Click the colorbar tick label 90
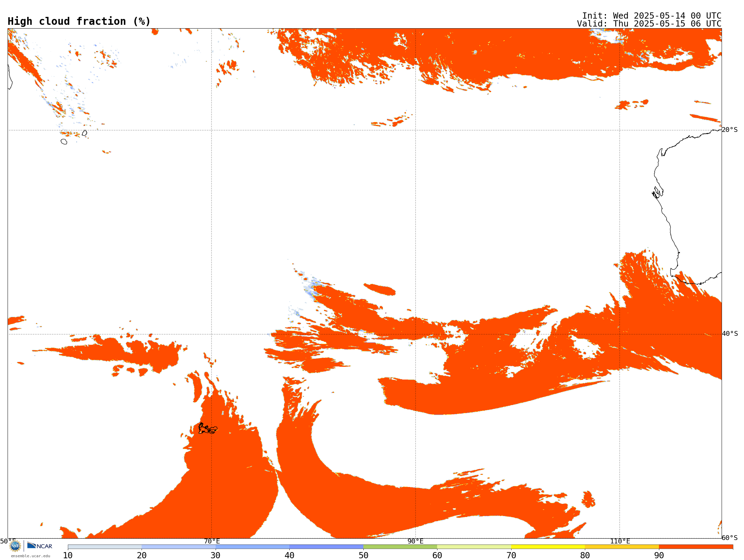744x560 pixels. pyautogui.click(x=659, y=556)
